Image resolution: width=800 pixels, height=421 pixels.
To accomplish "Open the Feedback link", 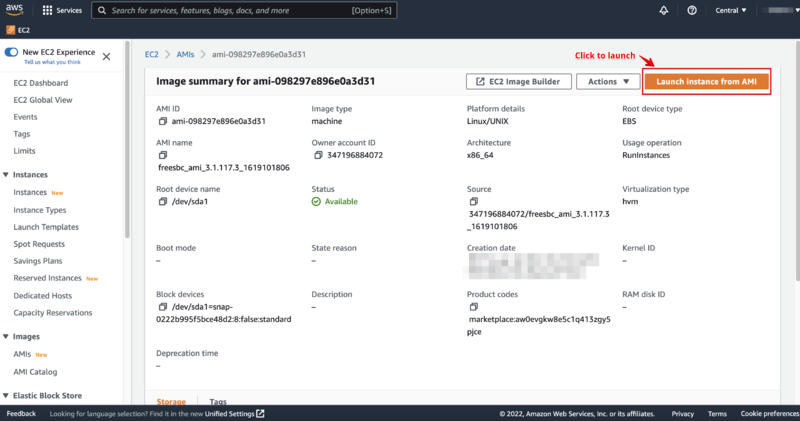I will pyautogui.click(x=21, y=413).
